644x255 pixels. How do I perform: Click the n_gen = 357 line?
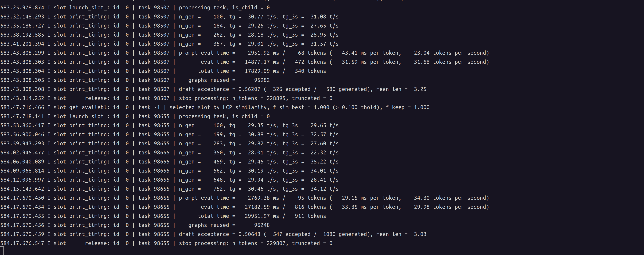(x=169, y=44)
